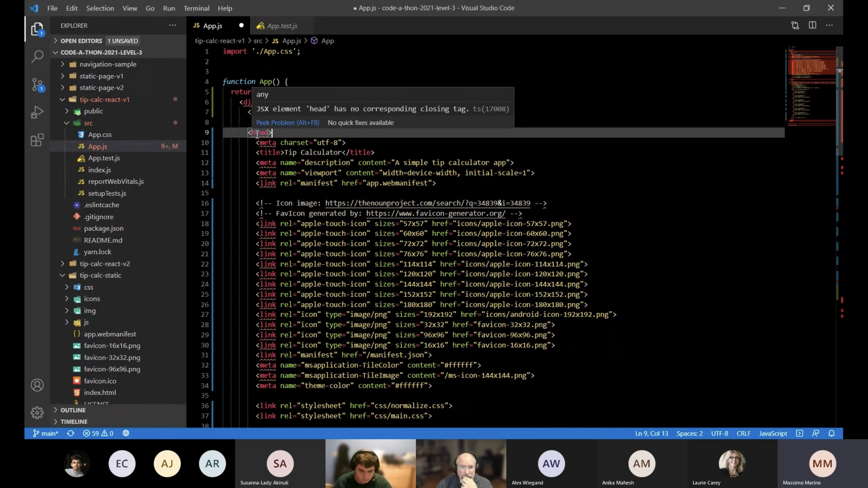Click the Accounts icon in activity bar
Image resolution: width=868 pixels, height=488 pixels.
(x=37, y=385)
